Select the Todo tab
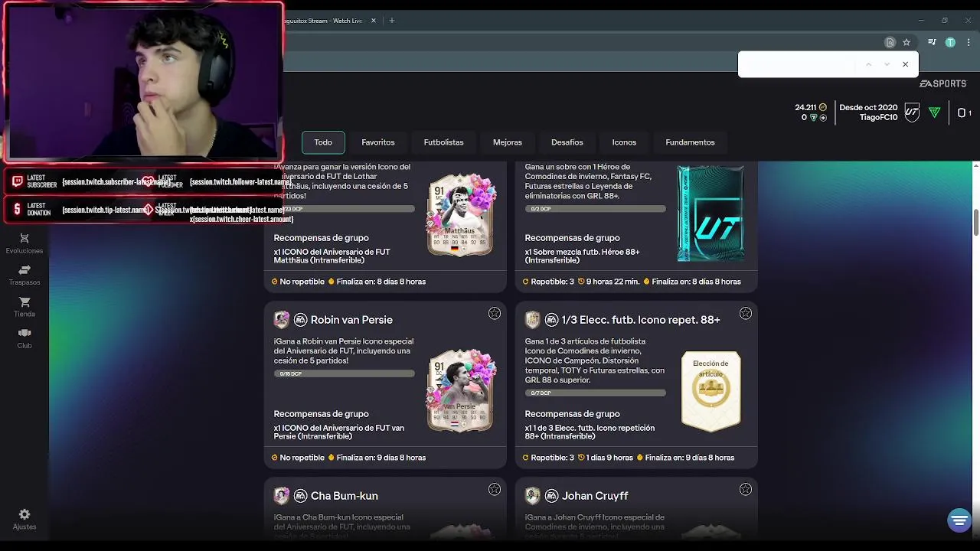Image resolution: width=980 pixels, height=551 pixels. point(323,142)
